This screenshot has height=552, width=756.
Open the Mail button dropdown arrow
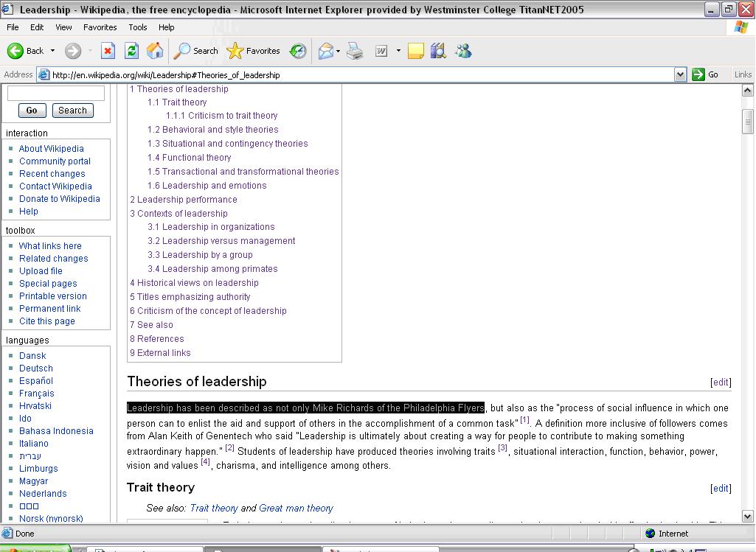[x=338, y=51]
